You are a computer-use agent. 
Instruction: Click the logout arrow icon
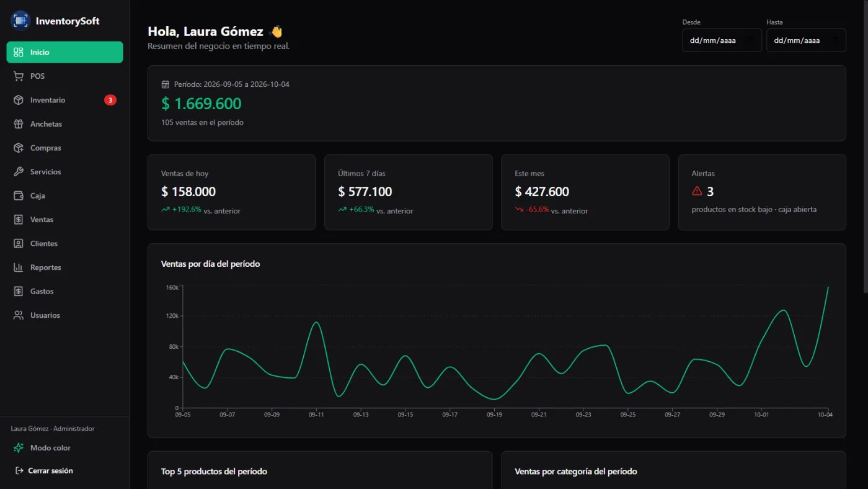click(x=19, y=470)
